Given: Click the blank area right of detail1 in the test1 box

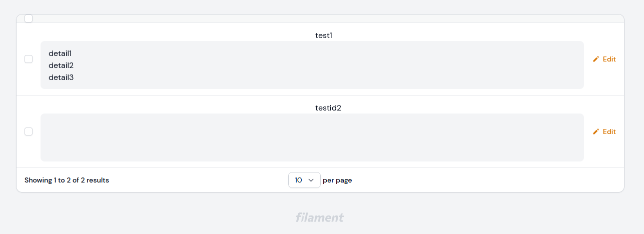Looking at the screenshot, I should [325, 53].
